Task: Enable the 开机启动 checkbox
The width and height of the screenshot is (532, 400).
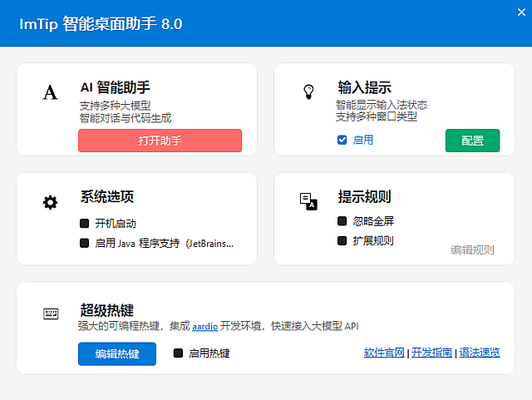Action: [85, 224]
